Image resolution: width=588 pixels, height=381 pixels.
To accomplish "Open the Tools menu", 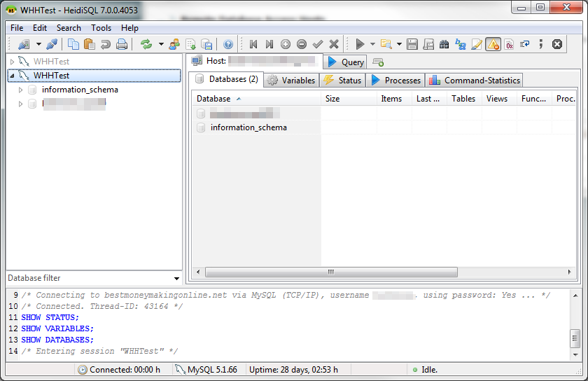I will pos(101,28).
